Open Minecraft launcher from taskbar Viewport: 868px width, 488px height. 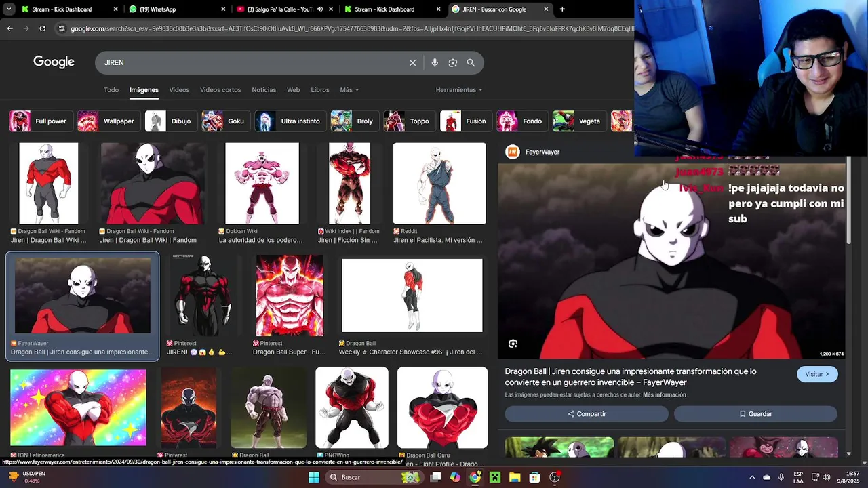coord(494,477)
